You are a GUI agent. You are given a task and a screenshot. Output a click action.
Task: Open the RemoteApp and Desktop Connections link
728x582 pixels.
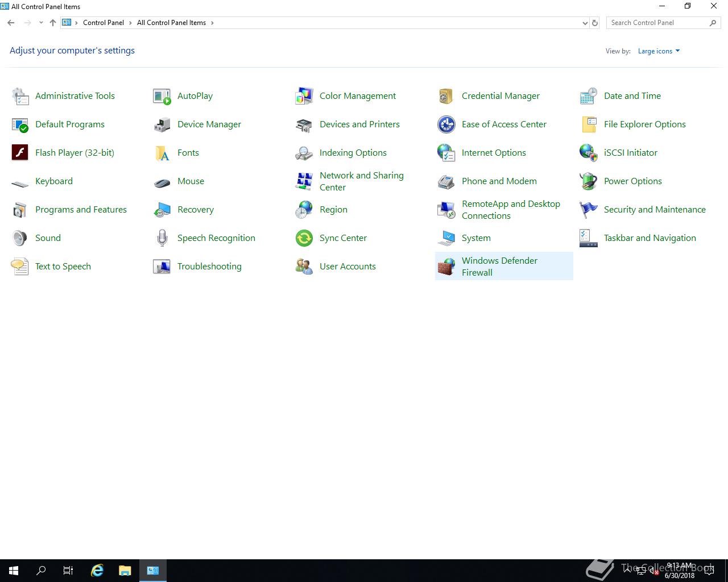tap(511, 210)
